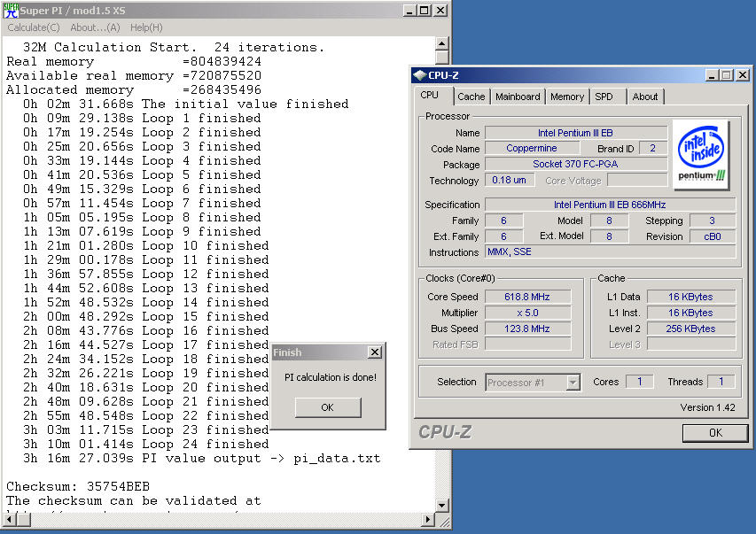Switch to the Cache tab in CPU-Z
756x534 pixels.
tap(471, 97)
